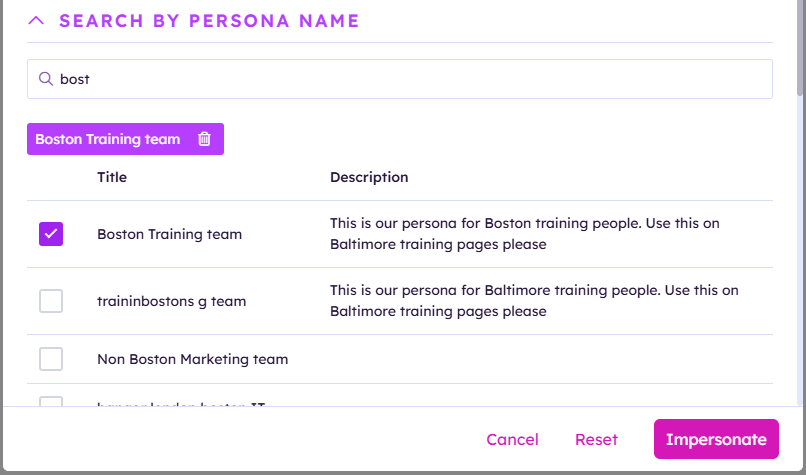Select the Non Boston Marketing team row title
The width and height of the screenshot is (806, 475).
pos(192,359)
